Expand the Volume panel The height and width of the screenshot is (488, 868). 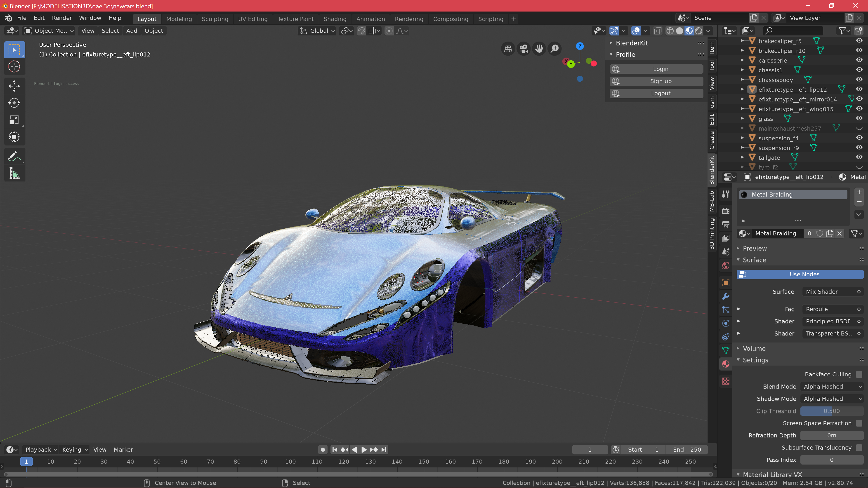pyautogui.click(x=754, y=349)
